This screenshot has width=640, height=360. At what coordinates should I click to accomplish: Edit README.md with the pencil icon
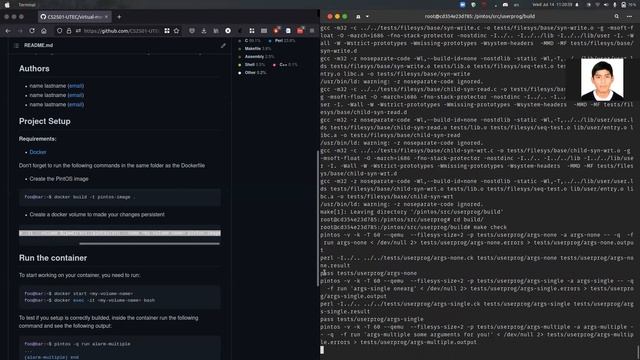[x=223, y=45]
